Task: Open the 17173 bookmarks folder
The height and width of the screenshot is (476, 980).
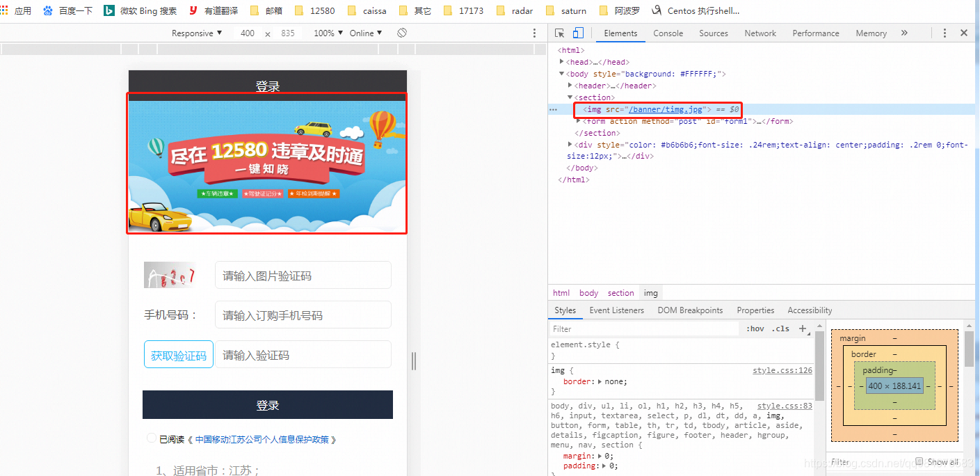Action: coord(464,10)
